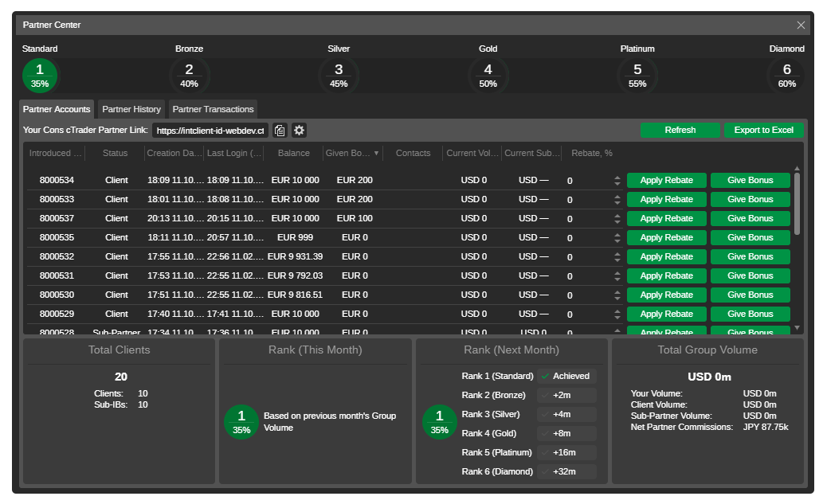Click the rebate spinner arrows for account 8000531

point(617,276)
